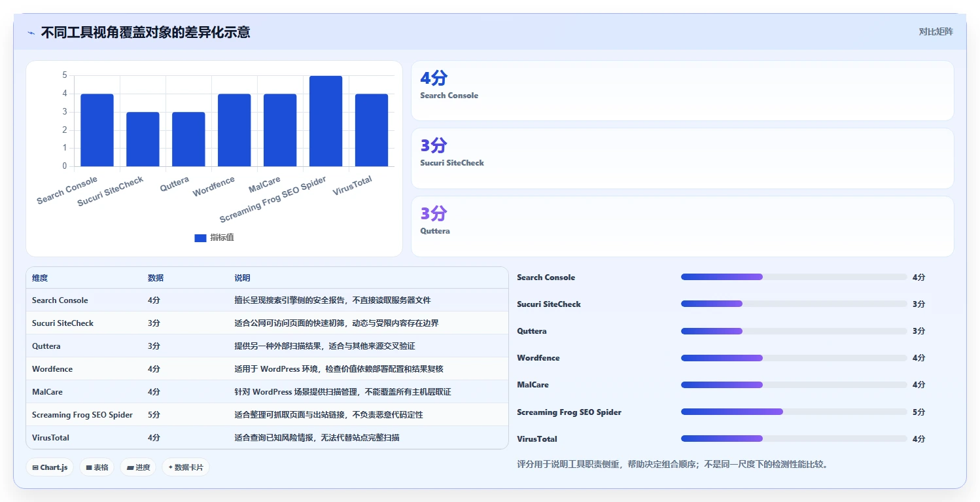Click 5分 in the table's Screaming Frog row
980x502 pixels.
(x=154, y=415)
